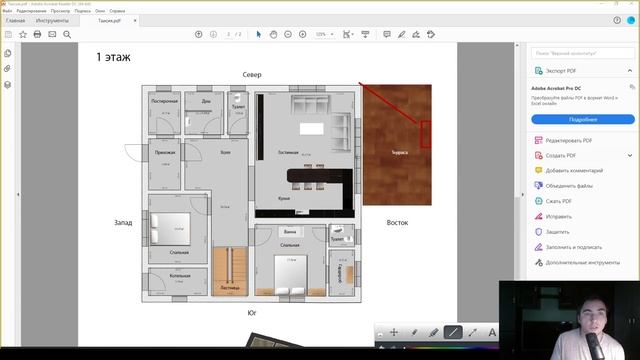Collapse right tools pane with side arrow
Screen dimensions: 640x360
coord(523,195)
